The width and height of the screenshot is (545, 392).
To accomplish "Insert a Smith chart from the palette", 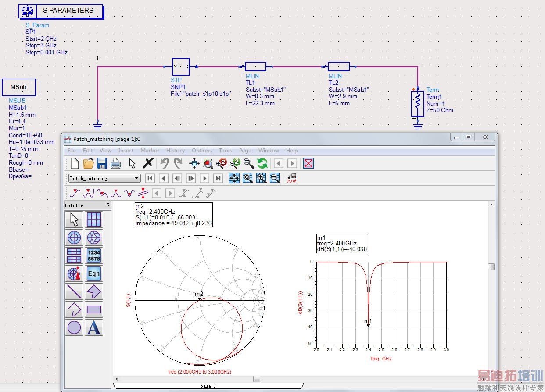I will tap(94, 237).
